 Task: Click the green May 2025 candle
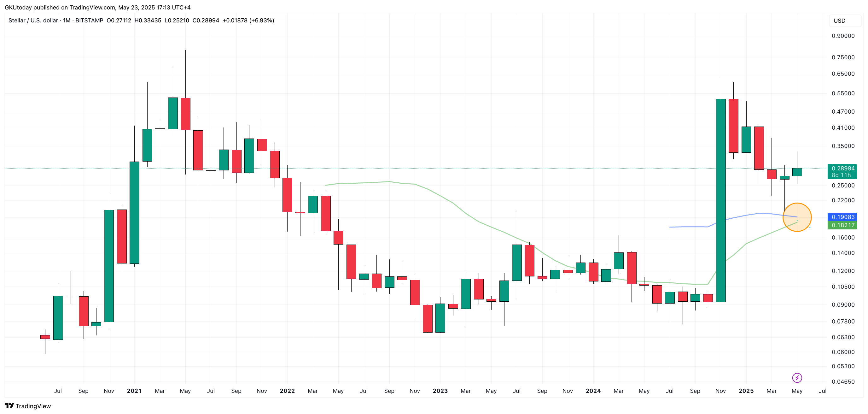[797, 172]
